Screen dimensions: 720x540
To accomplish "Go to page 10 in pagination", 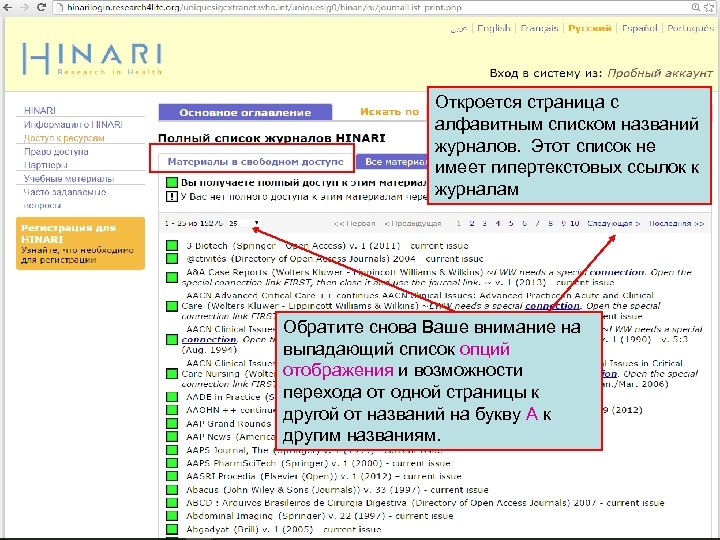I will click(x=574, y=224).
